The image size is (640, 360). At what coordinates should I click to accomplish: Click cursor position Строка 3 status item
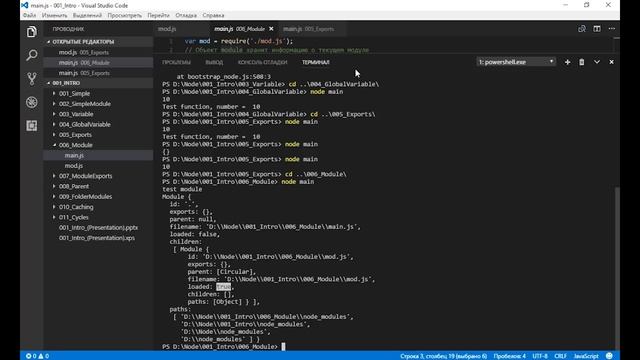point(443,356)
